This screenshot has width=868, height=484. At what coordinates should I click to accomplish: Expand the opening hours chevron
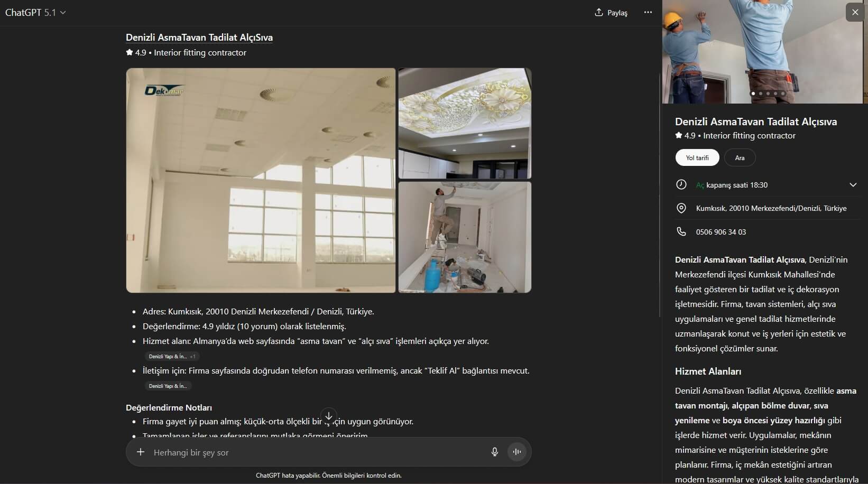(853, 185)
